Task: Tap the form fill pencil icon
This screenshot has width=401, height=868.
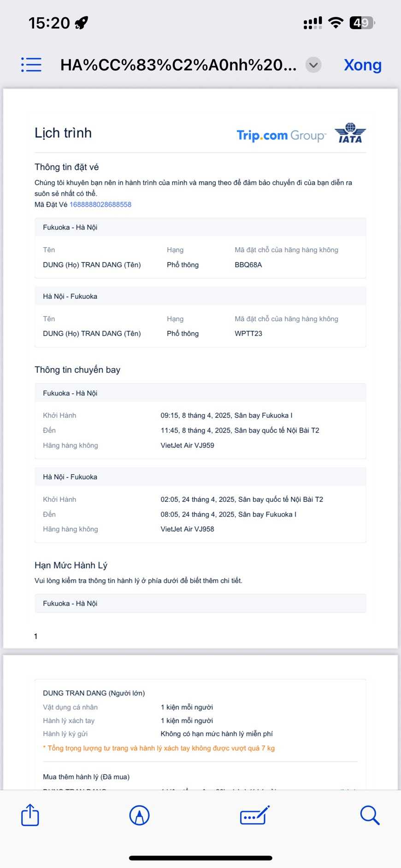Action: click(254, 815)
